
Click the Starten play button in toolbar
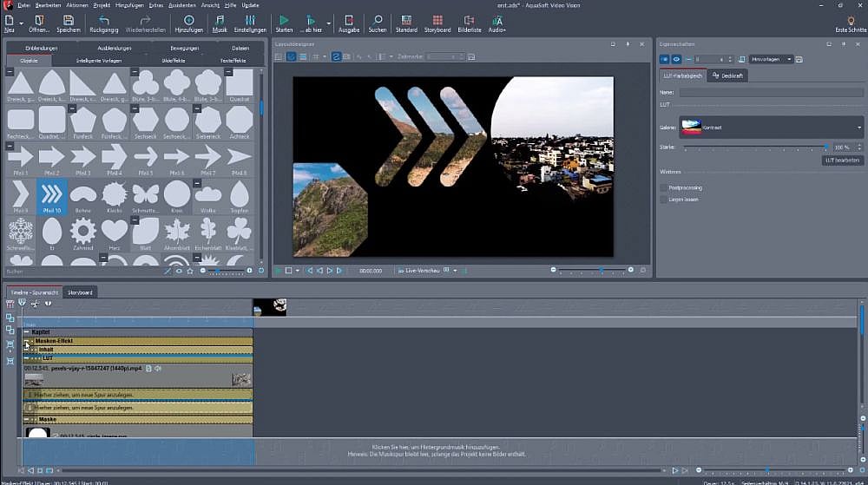tap(284, 20)
